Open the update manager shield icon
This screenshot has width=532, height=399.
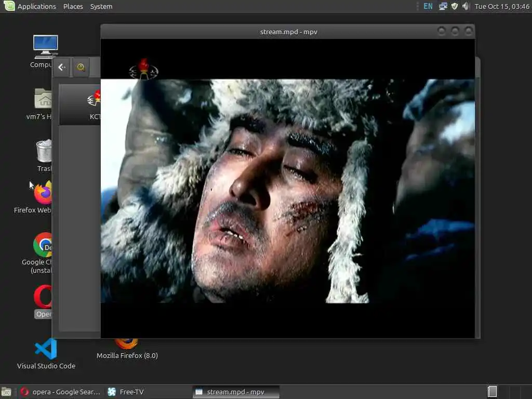pos(455,6)
